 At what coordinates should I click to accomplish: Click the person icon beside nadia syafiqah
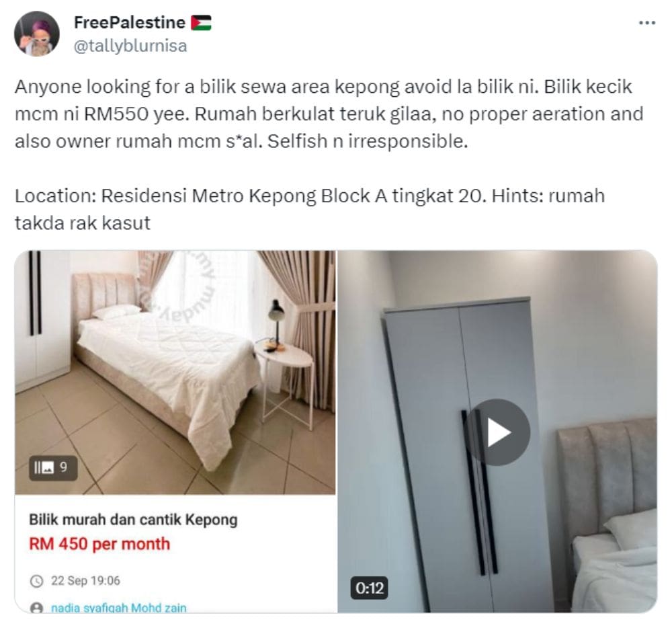(37, 608)
